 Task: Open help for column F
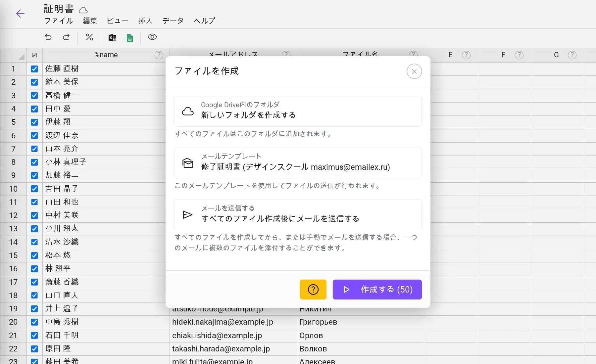click(x=519, y=55)
